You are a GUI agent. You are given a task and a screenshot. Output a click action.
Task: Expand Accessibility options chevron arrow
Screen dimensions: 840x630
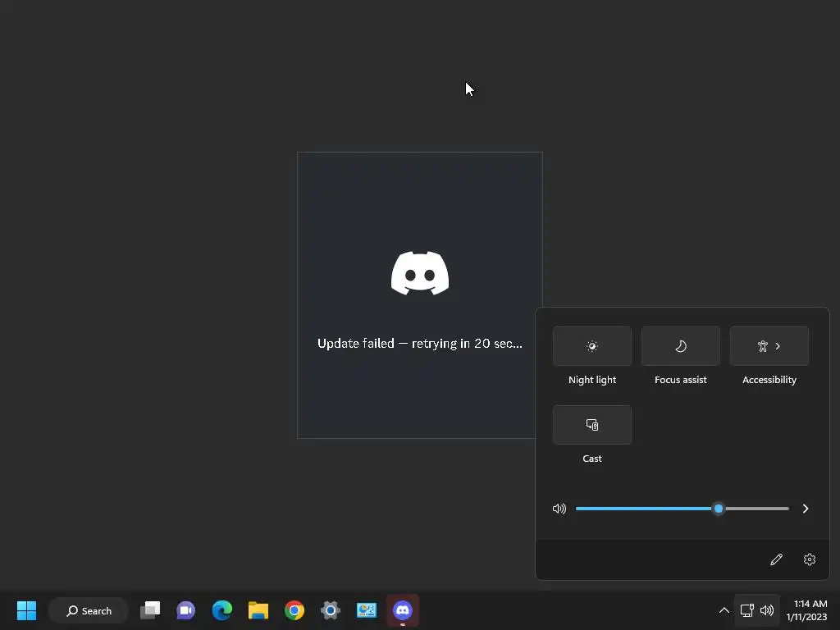(x=778, y=346)
